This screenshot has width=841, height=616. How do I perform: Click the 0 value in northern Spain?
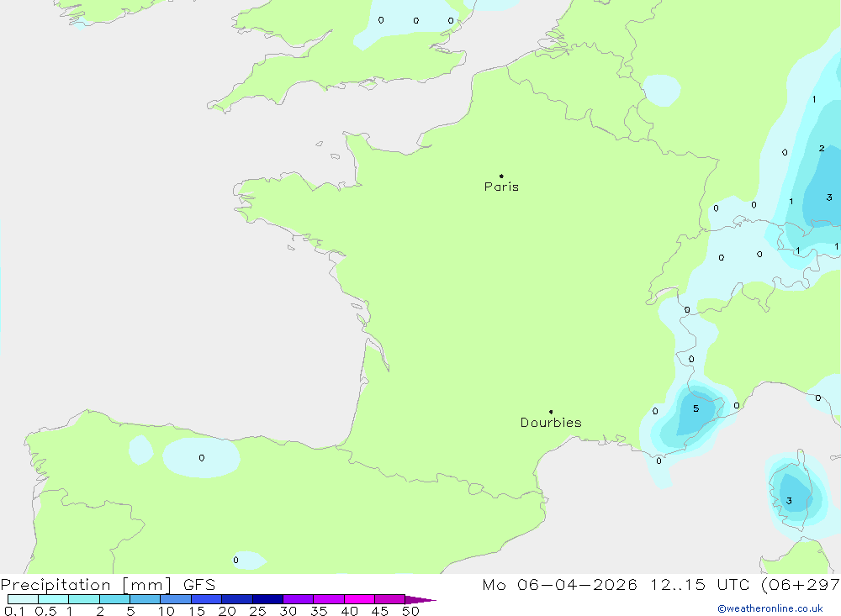coord(202,458)
